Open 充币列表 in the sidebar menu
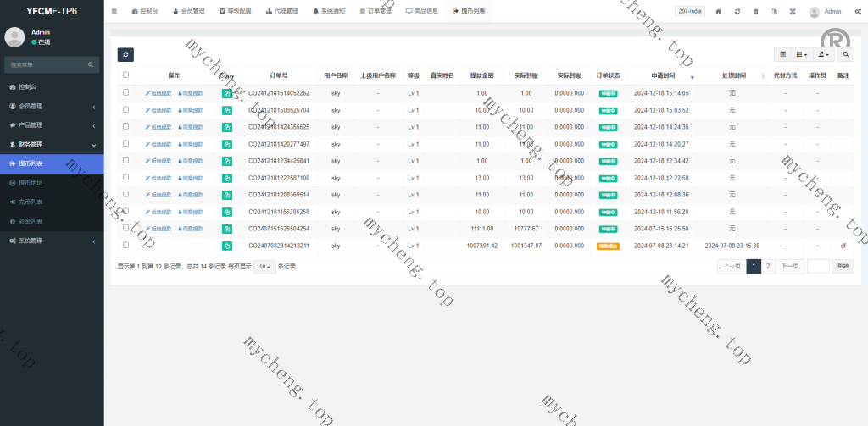 click(31, 202)
